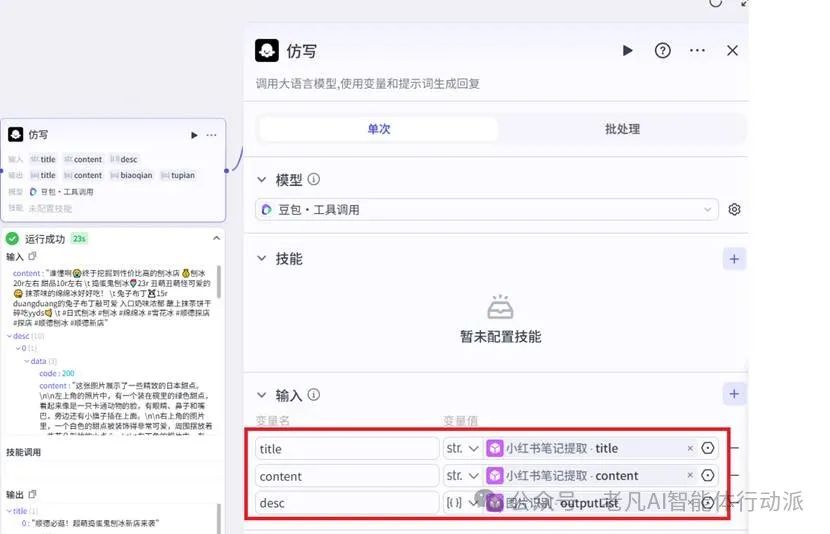The height and width of the screenshot is (534, 830).
Task: Click the 暂未配置技能 placeholder
Action: click(500, 337)
